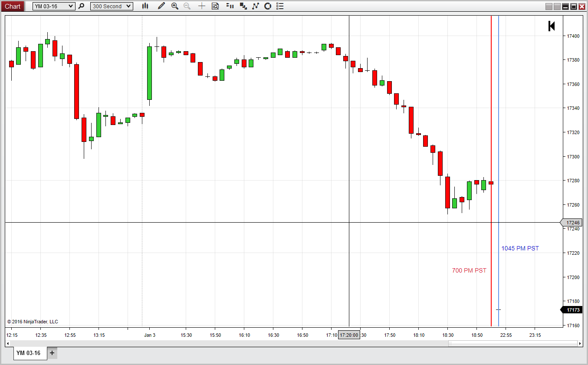
Task: Click the first gray link box in title bar
Action: (x=549, y=7)
